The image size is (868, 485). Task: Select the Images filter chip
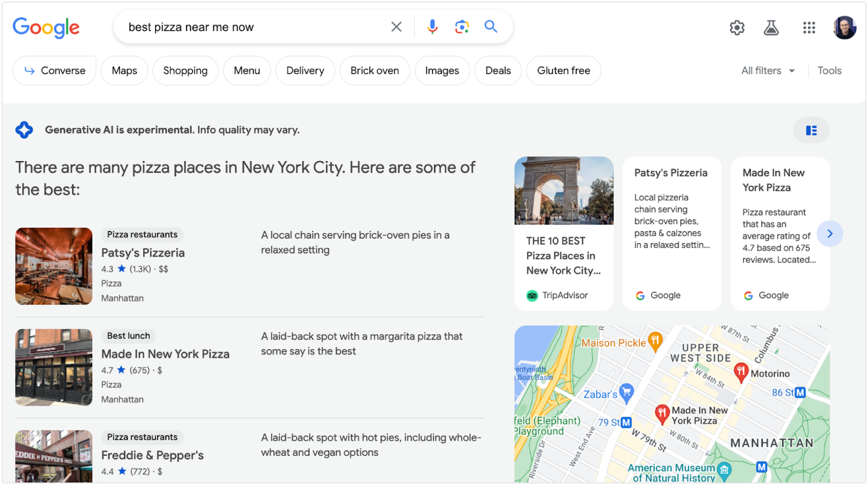[442, 71]
